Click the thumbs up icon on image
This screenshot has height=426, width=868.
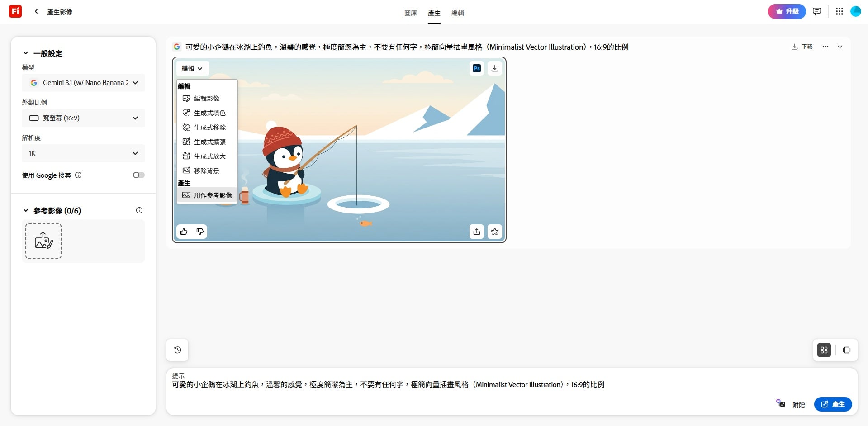point(184,232)
